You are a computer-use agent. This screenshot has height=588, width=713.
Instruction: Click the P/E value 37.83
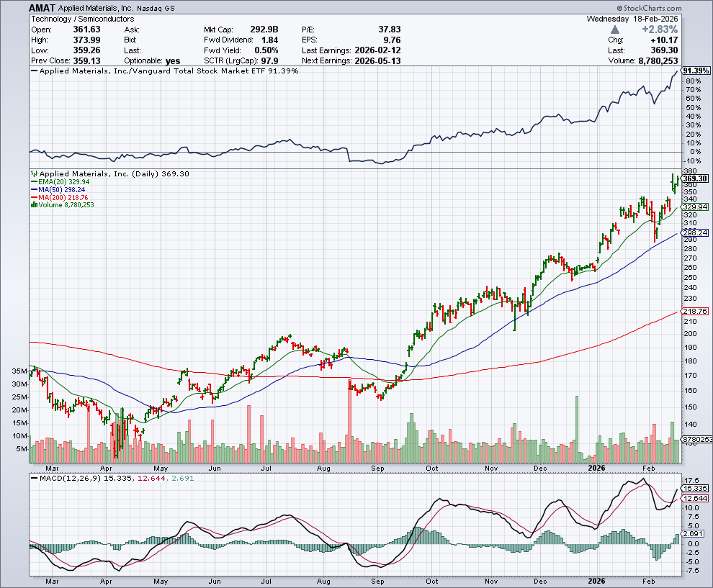[x=390, y=30]
